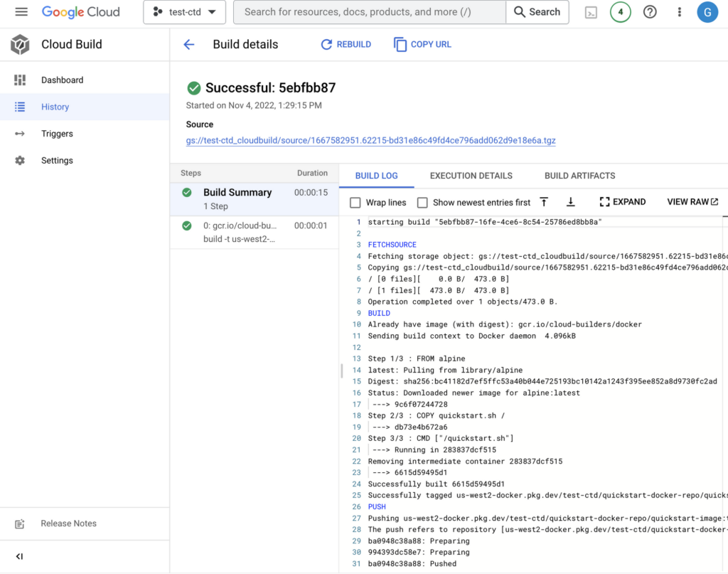This screenshot has width=728, height=574.
Task: Switch to the BUILD ARTIFACTS tab
Action: pyautogui.click(x=580, y=176)
